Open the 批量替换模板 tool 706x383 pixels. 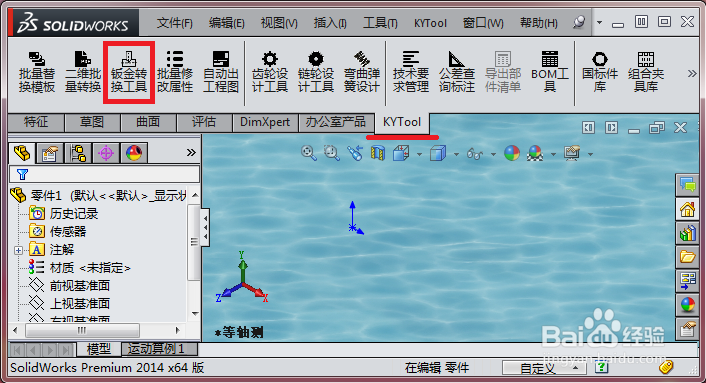(x=37, y=72)
